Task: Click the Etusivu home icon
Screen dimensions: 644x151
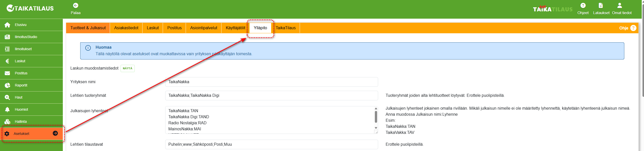Action: pos(7,25)
